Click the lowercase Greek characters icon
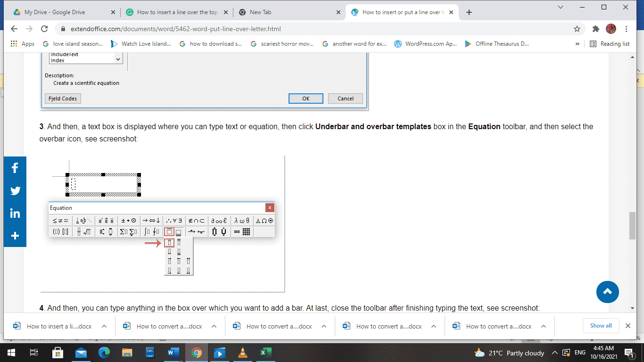 click(x=241, y=220)
